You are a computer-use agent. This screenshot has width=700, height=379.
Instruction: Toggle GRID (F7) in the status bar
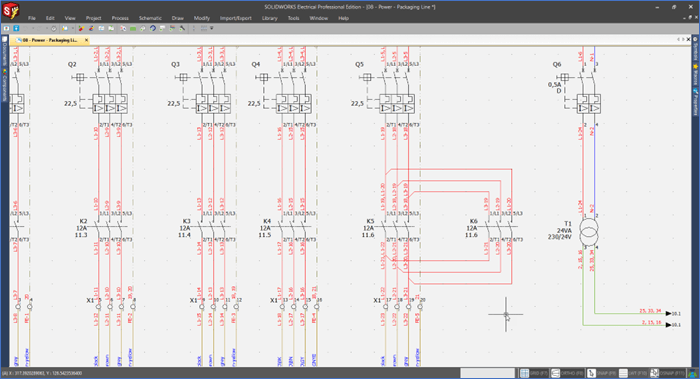[533, 373]
